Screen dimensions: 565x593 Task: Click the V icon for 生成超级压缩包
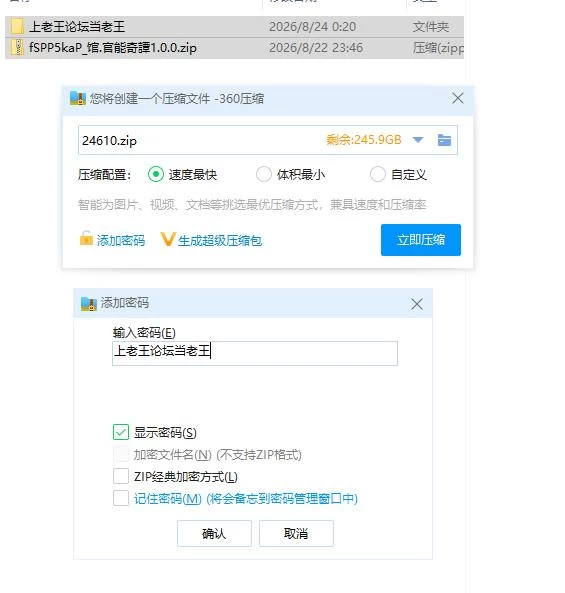[168, 239]
